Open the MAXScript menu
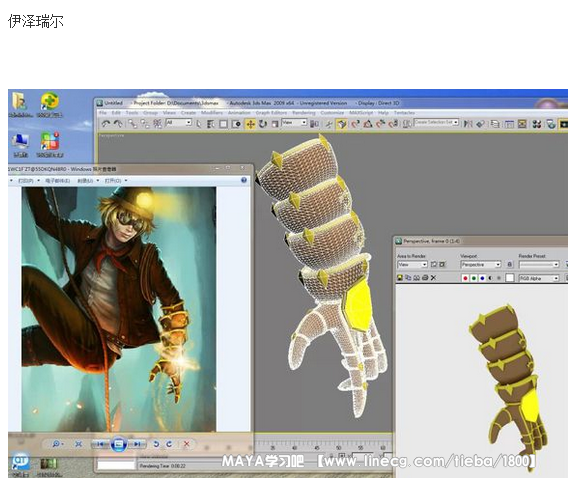Image resolution: width=573 pixels, height=478 pixels. pos(361,113)
